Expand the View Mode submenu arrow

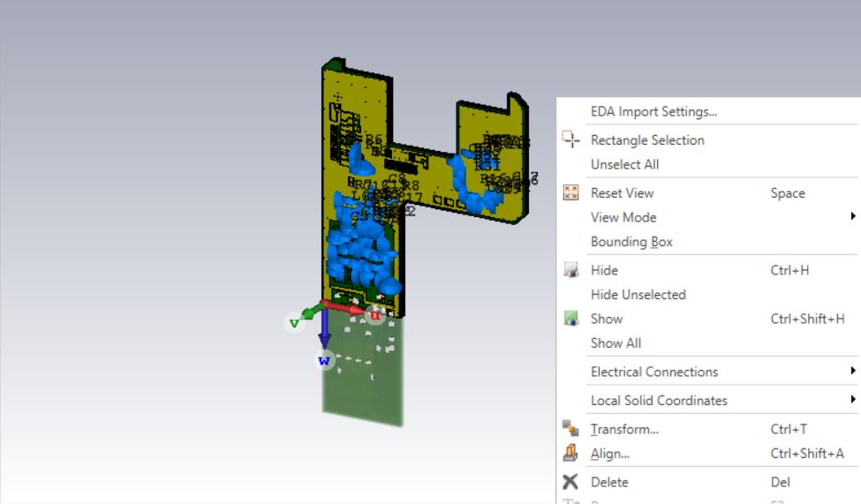[853, 216]
